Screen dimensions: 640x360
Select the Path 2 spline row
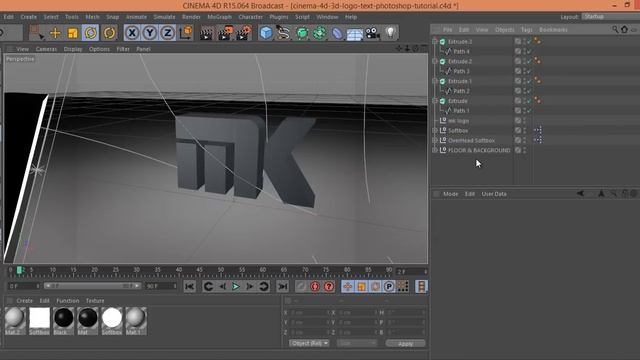click(461, 91)
